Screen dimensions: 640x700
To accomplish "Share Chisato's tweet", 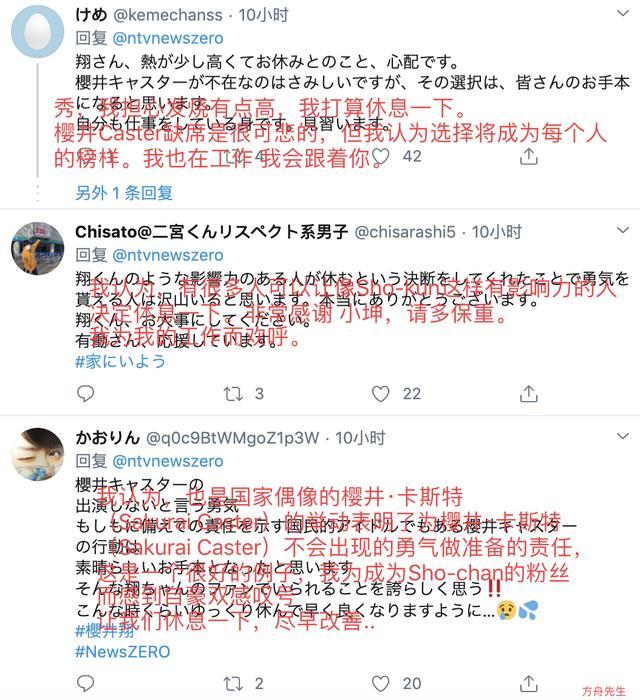I will pyautogui.click(x=528, y=393).
